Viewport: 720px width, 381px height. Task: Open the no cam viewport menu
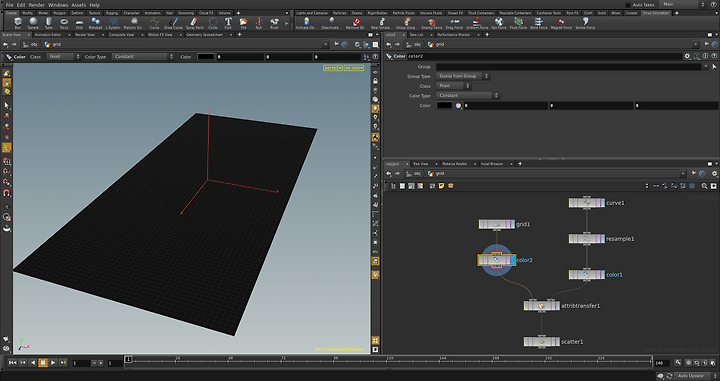tap(354, 68)
